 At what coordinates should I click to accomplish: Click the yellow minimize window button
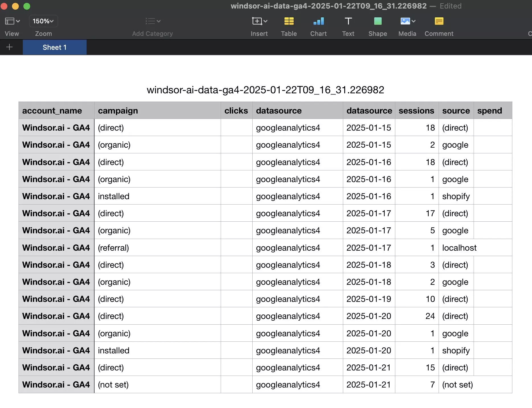(x=15, y=6)
